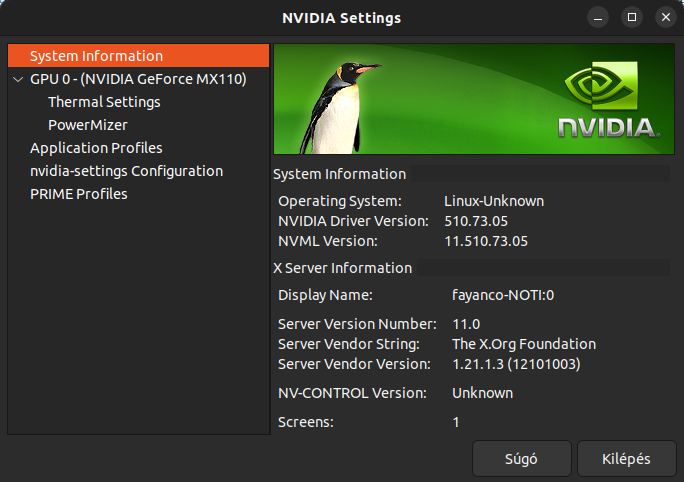684x482 pixels.
Task: Minimize the NVIDIA Settings window
Action: (x=598, y=17)
